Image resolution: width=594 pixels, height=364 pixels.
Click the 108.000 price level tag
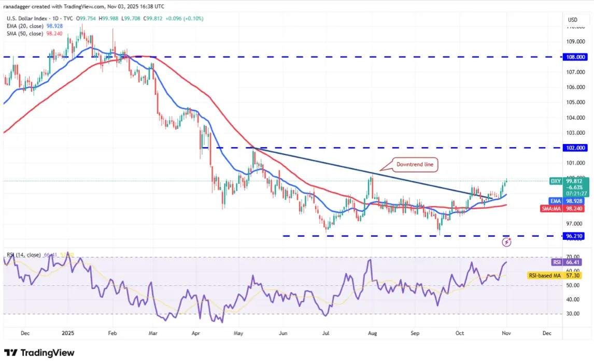tap(575, 57)
